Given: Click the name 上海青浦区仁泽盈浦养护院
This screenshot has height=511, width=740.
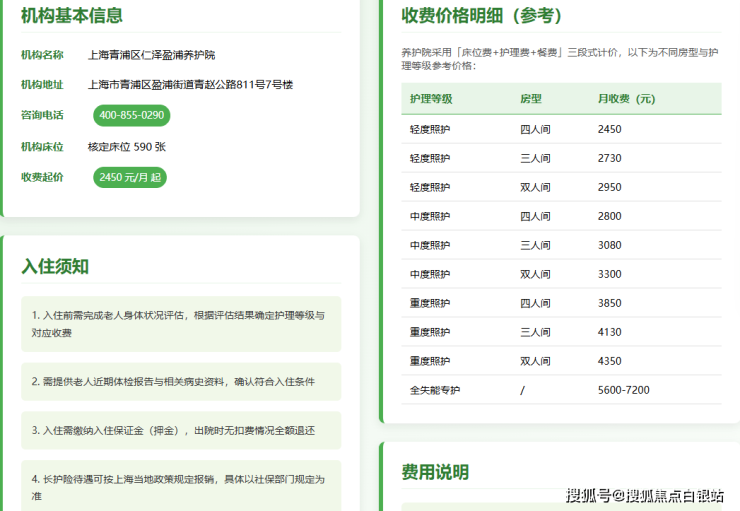Looking at the screenshot, I should click(x=151, y=55).
